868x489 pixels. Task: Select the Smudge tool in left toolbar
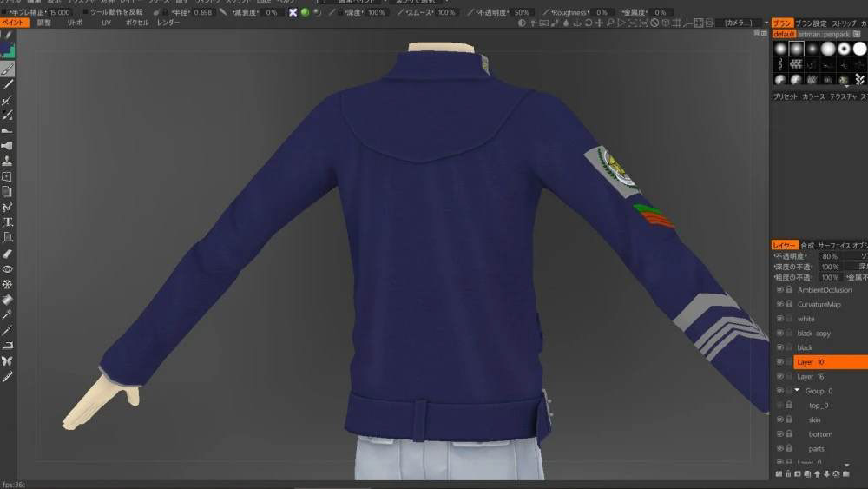click(x=7, y=130)
